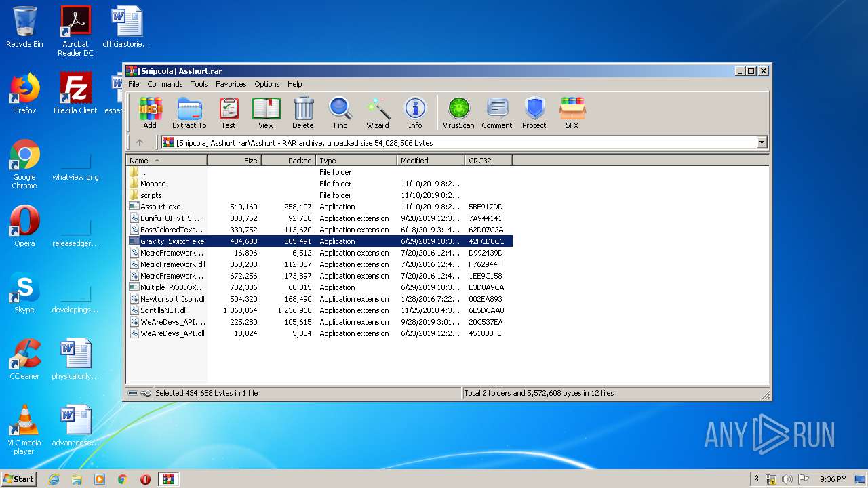Viewport: 868px width, 488px height.
Task: Open Skype desktop icon
Action: click(24, 292)
